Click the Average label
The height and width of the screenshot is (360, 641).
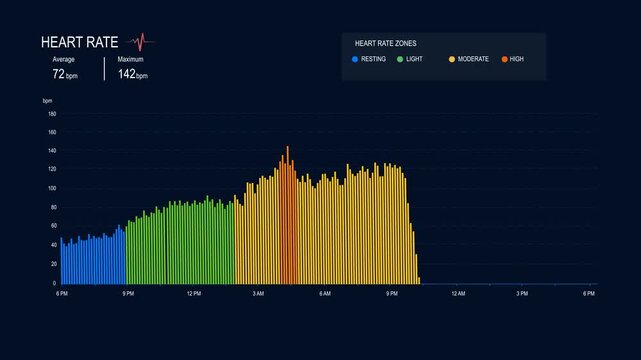(63, 59)
